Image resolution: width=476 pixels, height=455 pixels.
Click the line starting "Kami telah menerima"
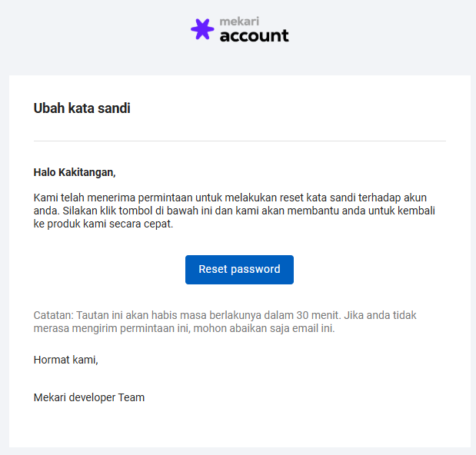pyautogui.click(x=230, y=197)
